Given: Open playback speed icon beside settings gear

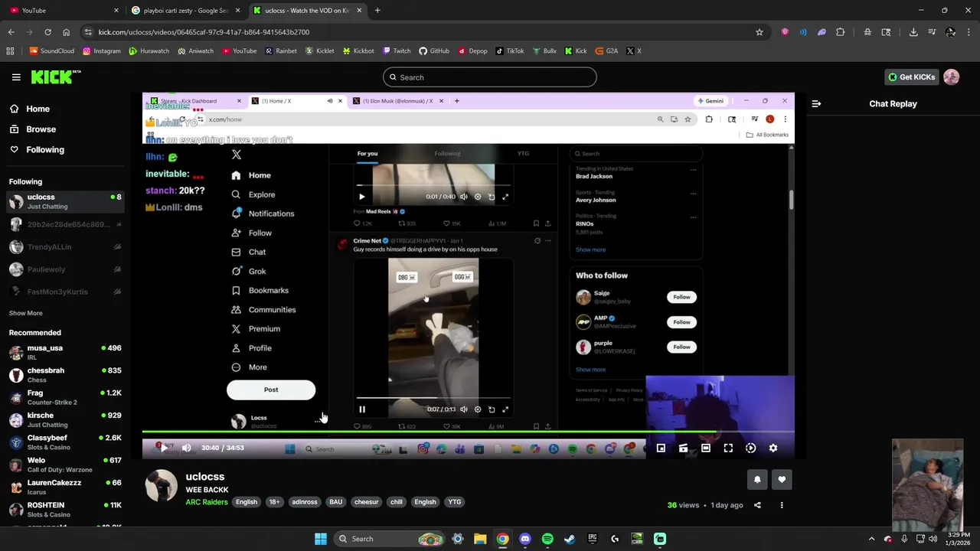Looking at the screenshot, I should click(x=750, y=448).
